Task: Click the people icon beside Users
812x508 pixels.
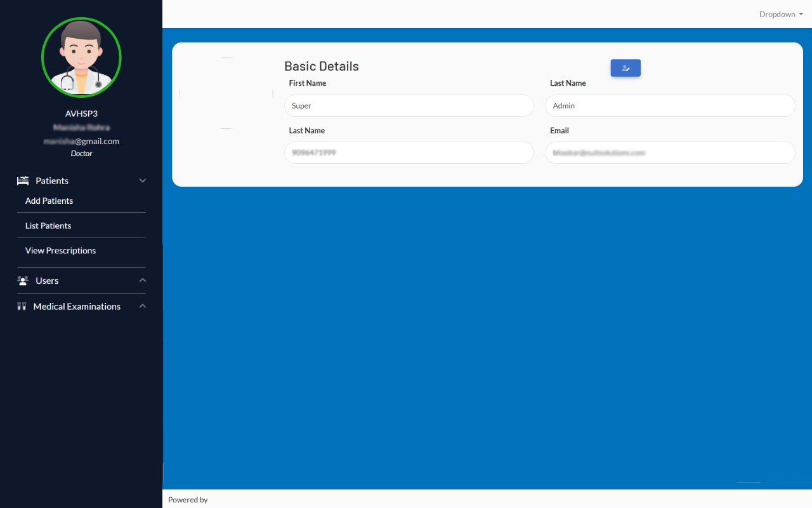Action: tap(23, 281)
